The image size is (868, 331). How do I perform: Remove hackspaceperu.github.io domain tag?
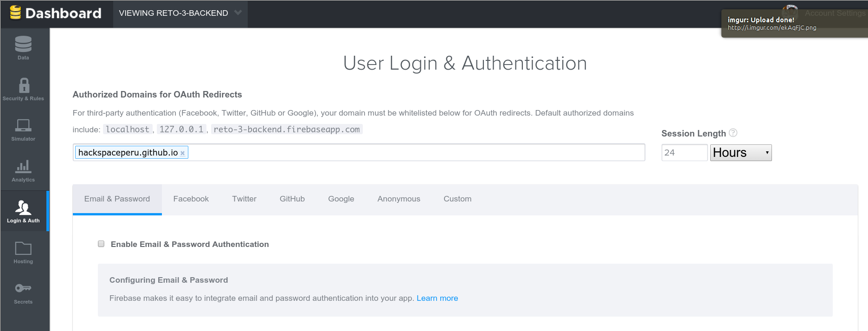182,153
